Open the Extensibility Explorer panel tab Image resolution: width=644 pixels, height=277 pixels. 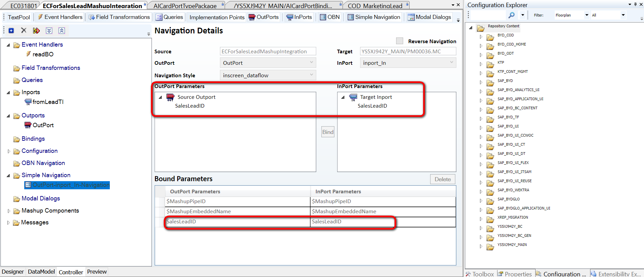pyautogui.click(x=616, y=274)
